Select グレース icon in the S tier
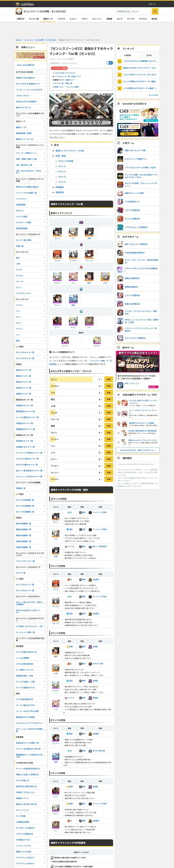The width and height of the screenshot is (174, 868). pos(89,254)
